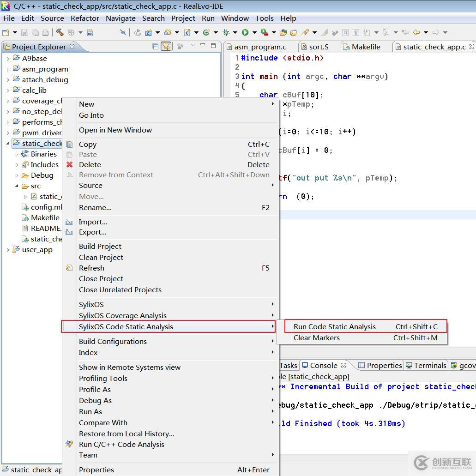Open the Refactor menu in menu bar
The image size is (476, 476).
coord(84,18)
